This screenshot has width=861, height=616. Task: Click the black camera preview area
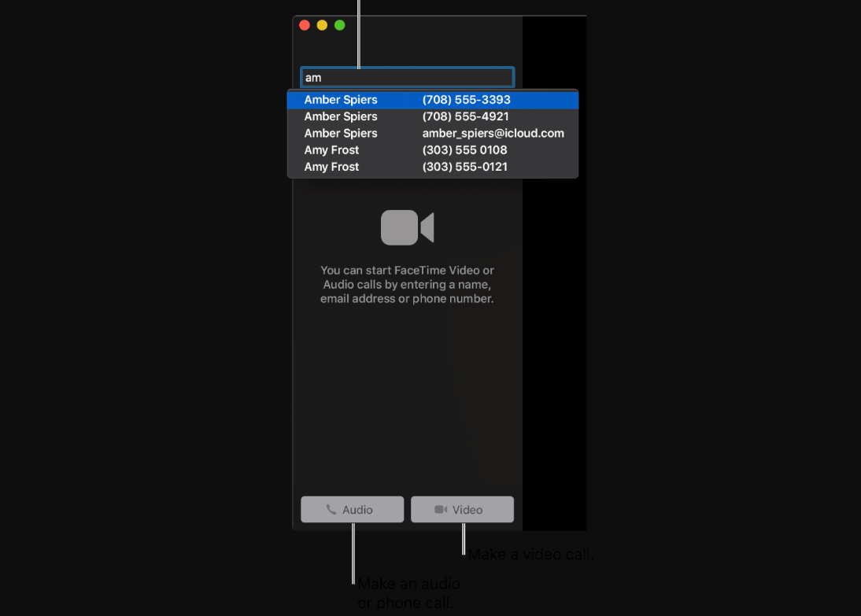click(x=554, y=315)
